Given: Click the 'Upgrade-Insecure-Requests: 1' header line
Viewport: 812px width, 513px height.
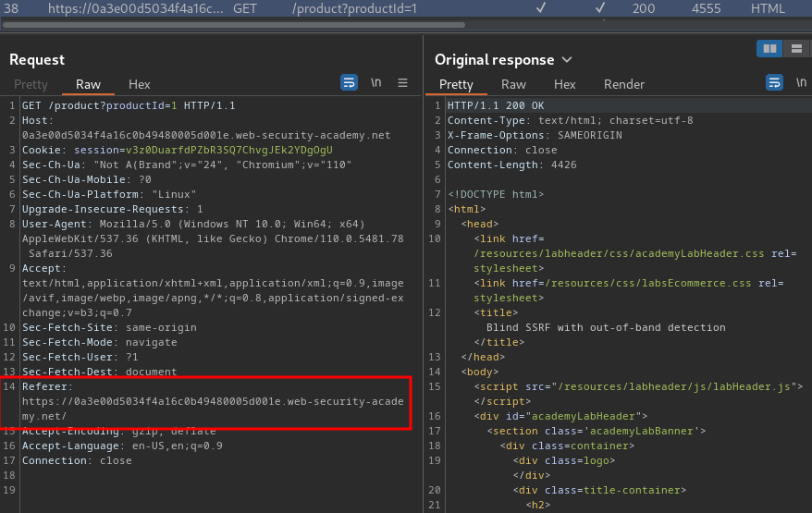Looking at the screenshot, I should tap(113, 209).
